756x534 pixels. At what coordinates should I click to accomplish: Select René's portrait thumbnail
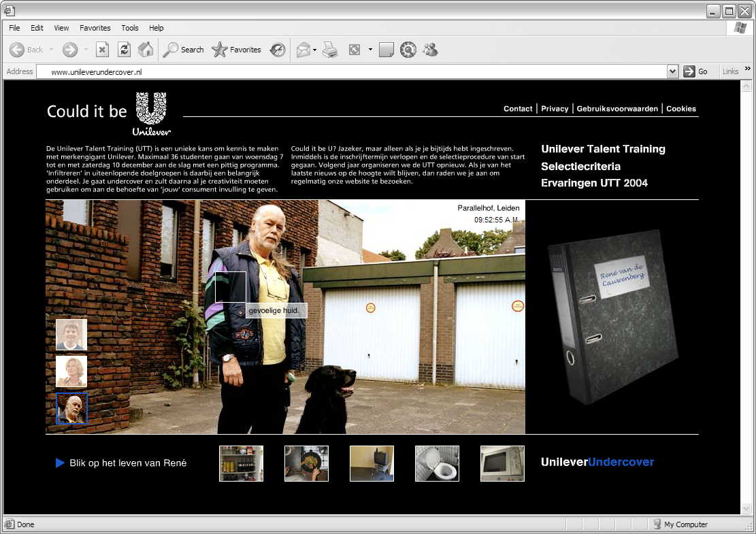click(x=71, y=409)
